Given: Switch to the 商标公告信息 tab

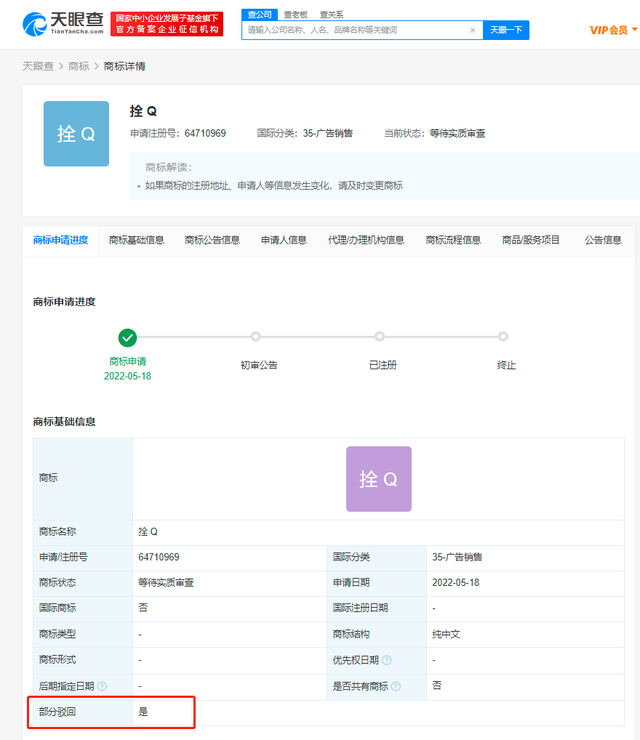Looking at the screenshot, I should [212, 240].
